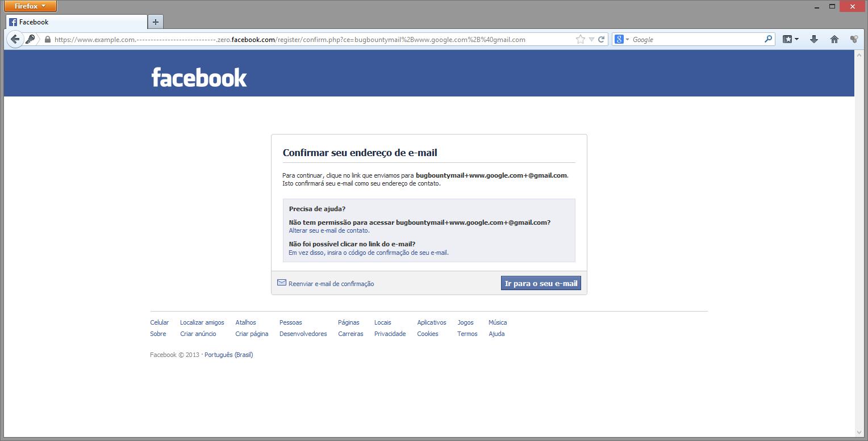Image resolution: width=868 pixels, height=441 pixels.
Task: Click the browser back arrow button
Action: pyautogui.click(x=15, y=39)
